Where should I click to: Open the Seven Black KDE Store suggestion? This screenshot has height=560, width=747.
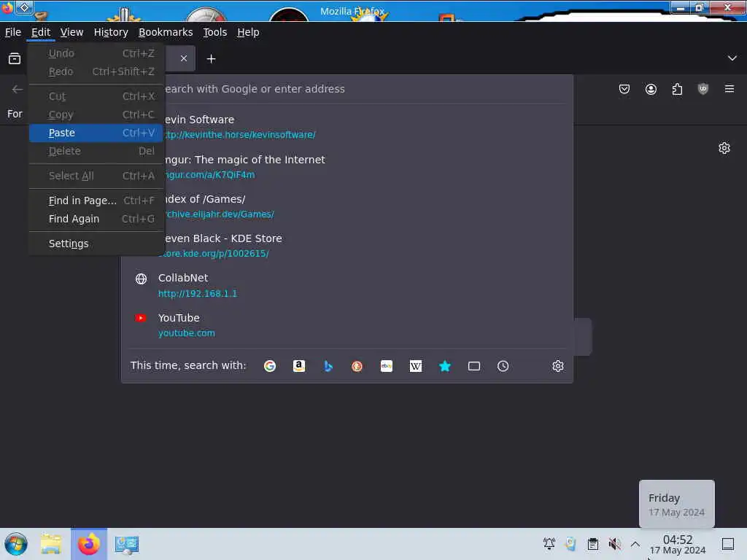347,246
